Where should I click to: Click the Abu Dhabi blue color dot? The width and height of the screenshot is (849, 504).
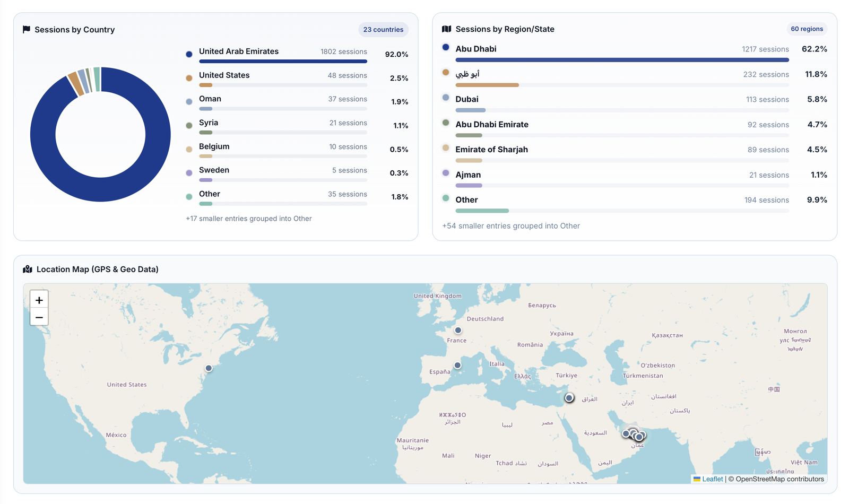(446, 47)
